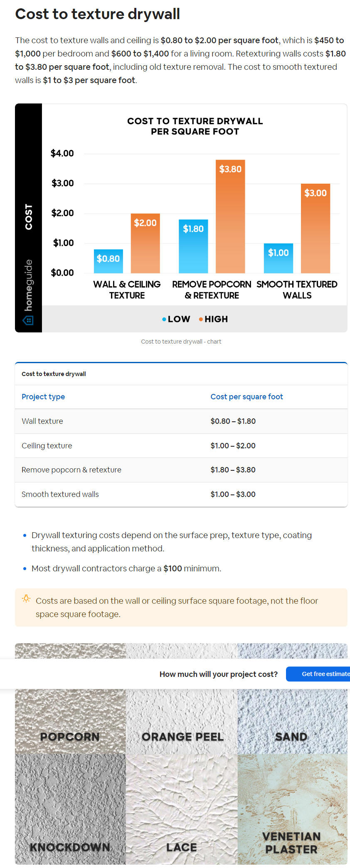Click the Project type column header
This screenshot has width=350, height=868.
43,397
